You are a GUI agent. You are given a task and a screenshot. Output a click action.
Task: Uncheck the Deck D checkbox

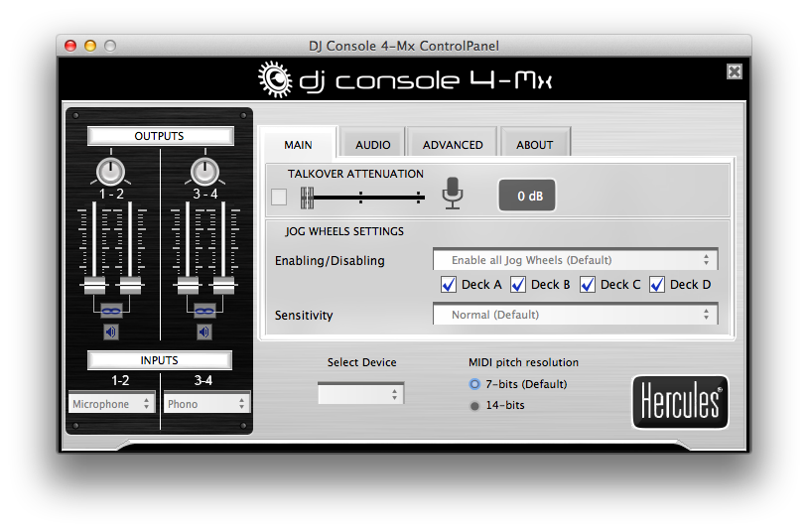click(657, 285)
